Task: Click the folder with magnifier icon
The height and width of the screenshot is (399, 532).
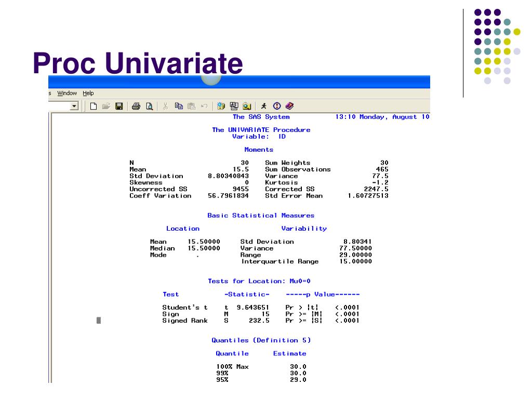Action: pyautogui.click(x=247, y=106)
